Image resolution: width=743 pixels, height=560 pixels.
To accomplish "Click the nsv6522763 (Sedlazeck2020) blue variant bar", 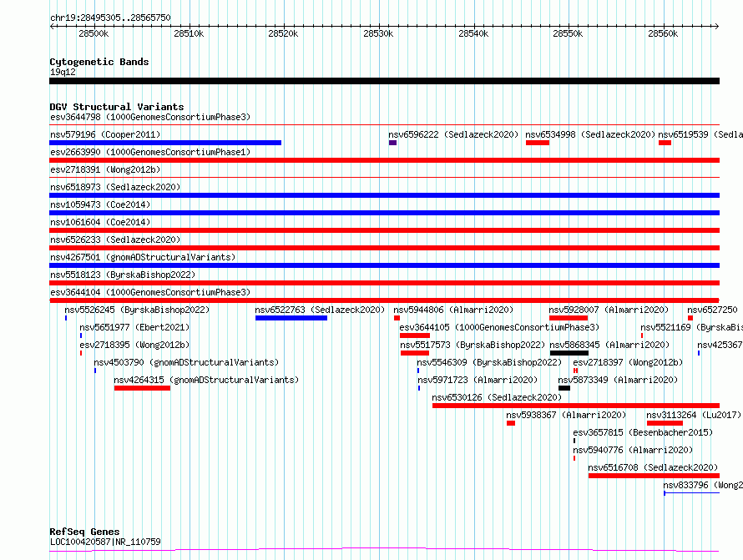I will [x=291, y=318].
